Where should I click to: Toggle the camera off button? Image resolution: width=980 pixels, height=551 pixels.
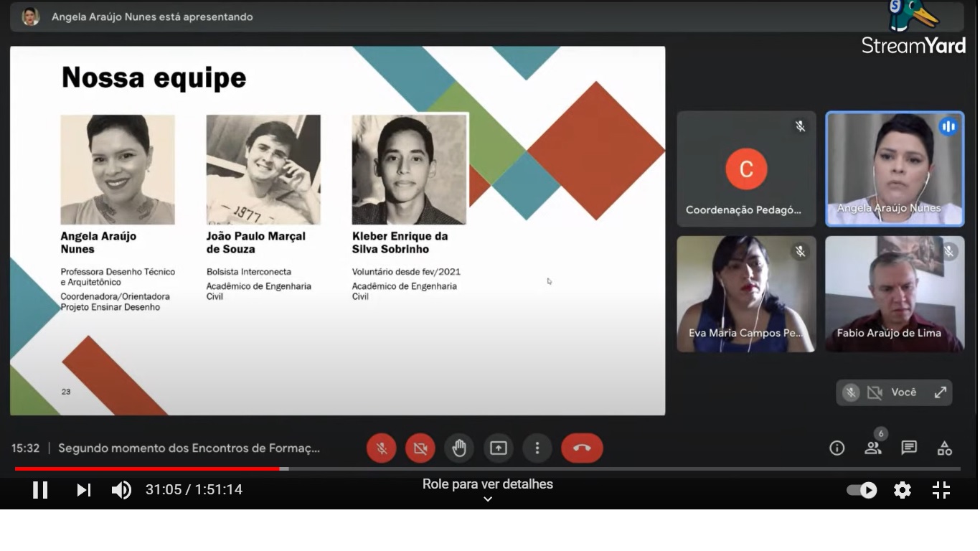coord(420,448)
